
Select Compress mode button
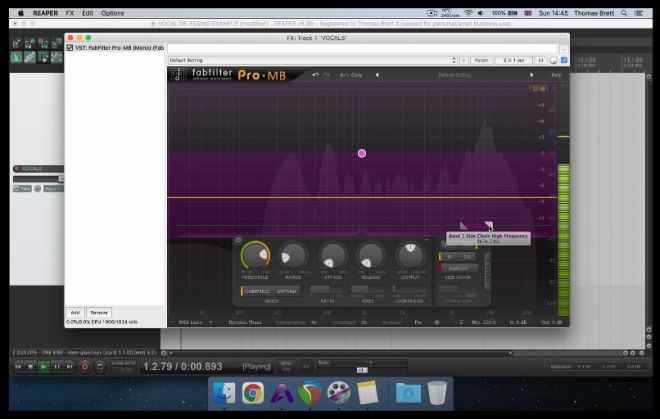click(x=258, y=291)
